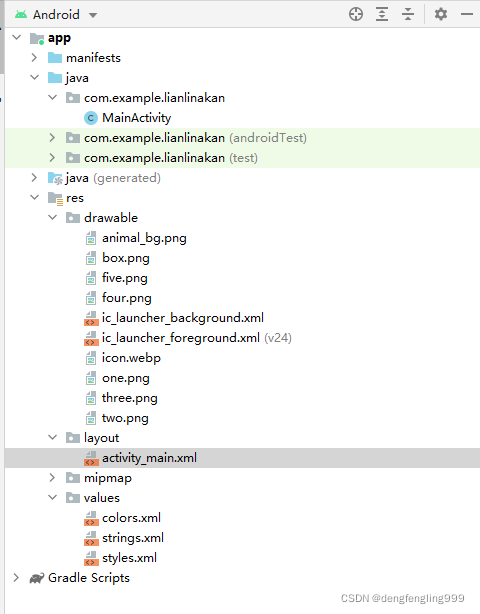Screen dimensions: 480x614
Task: Click the colors.xml file icon
Action: (91, 518)
